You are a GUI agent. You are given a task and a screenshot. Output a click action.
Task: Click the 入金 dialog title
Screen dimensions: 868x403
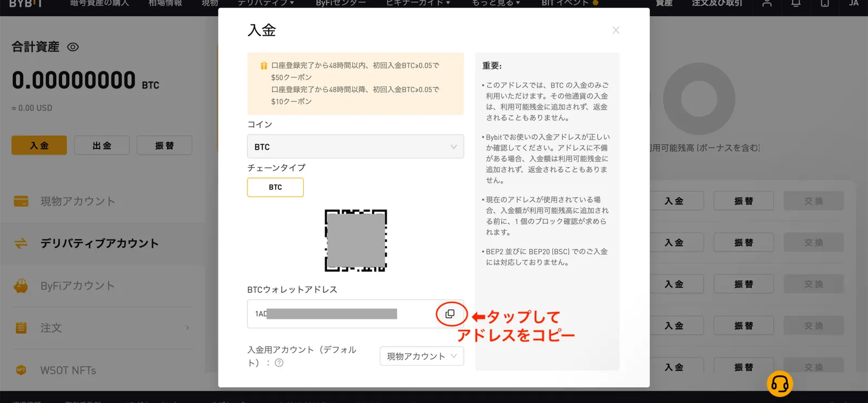[261, 30]
